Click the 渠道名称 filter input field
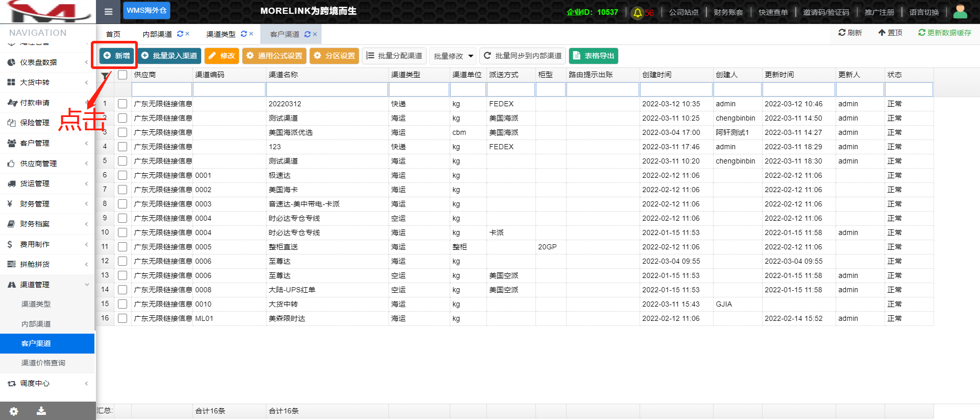Screen dimensions: 980x420 click(x=327, y=89)
